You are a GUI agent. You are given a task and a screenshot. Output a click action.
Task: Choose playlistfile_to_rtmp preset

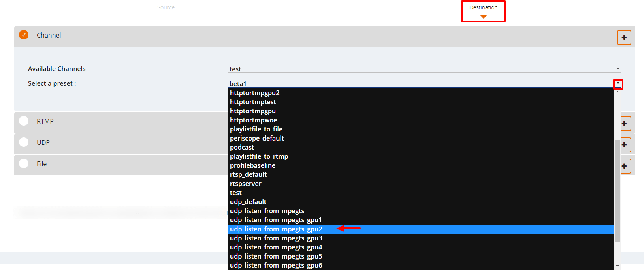coord(421,156)
